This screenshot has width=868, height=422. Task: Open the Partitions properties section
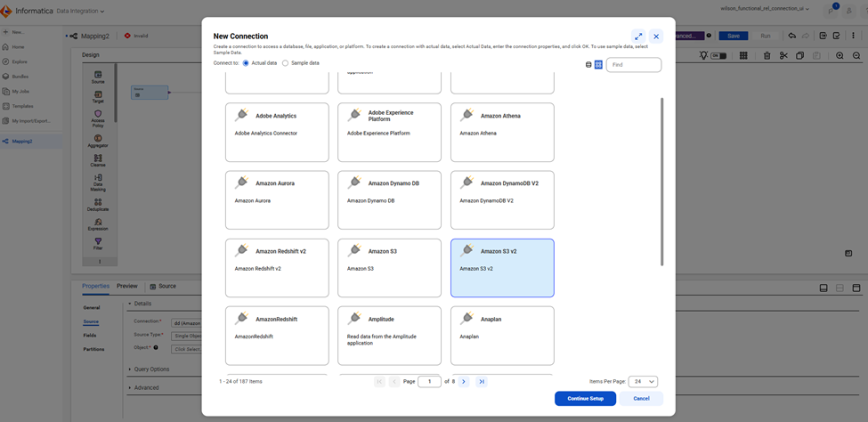coord(93,349)
